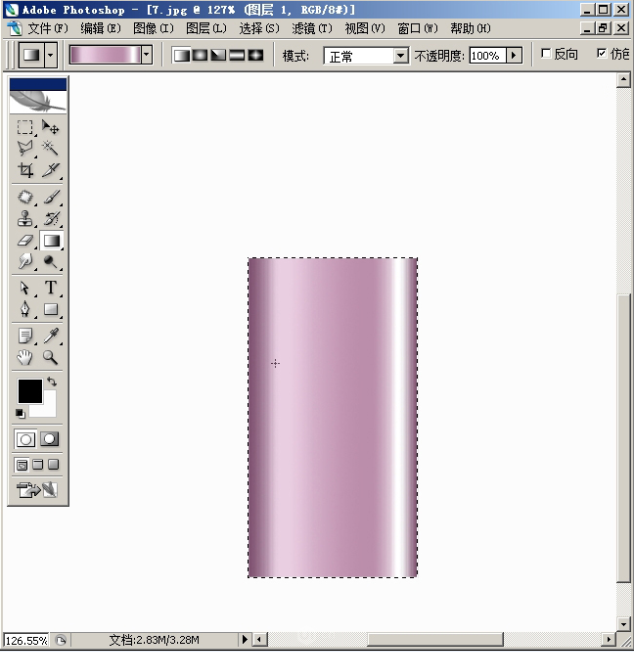Jump to ImageReady button in toolbox
The height and width of the screenshot is (652, 634).
pos(37,489)
